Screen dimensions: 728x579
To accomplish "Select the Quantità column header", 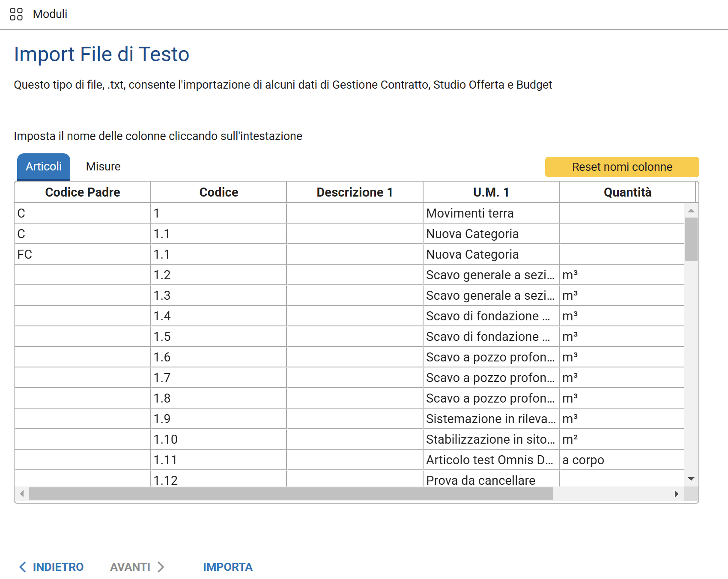I will point(627,192).
